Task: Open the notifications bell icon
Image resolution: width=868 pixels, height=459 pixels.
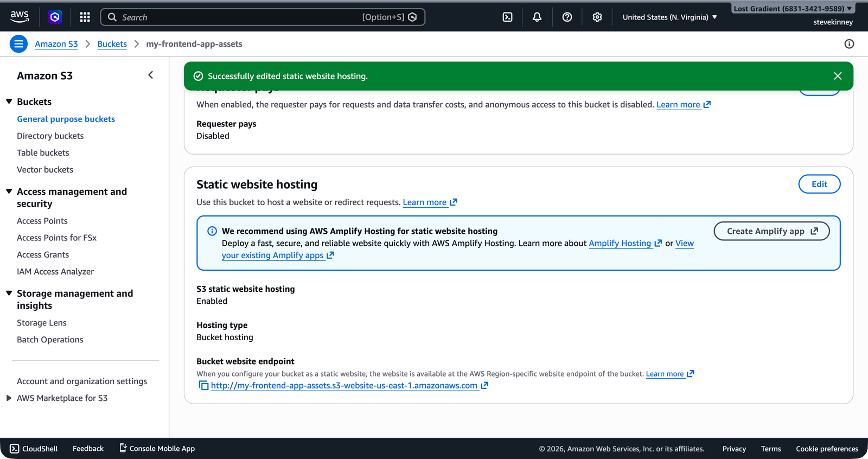Action: pos(537,17)
